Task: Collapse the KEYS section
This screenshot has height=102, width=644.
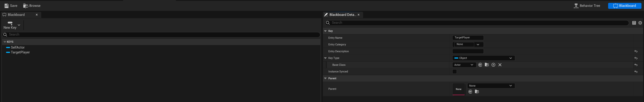Action: click(x=5, y=42)
